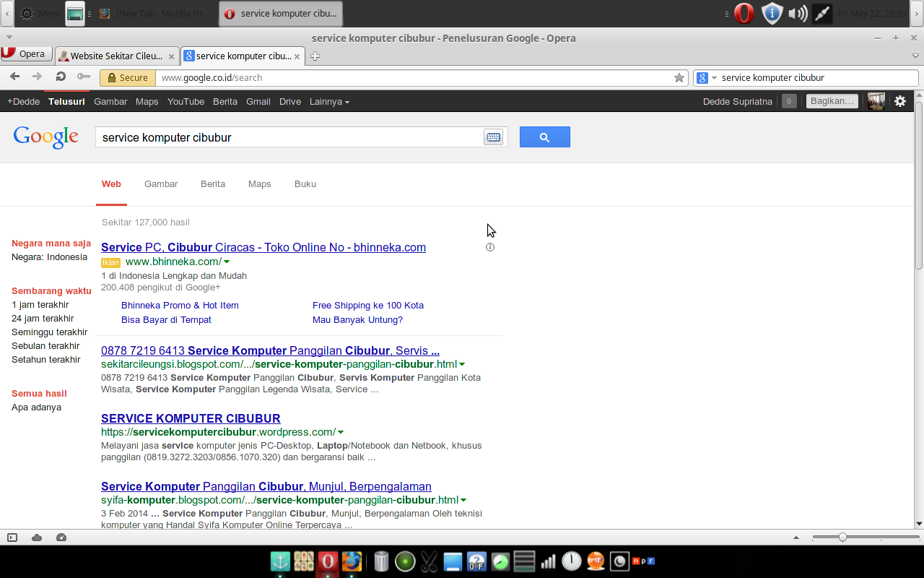Image resolution: width=924 pixels, height=578 pixels.
Task: Toggle the Opera panel icon in the status bar
Action: click(12, 538)
